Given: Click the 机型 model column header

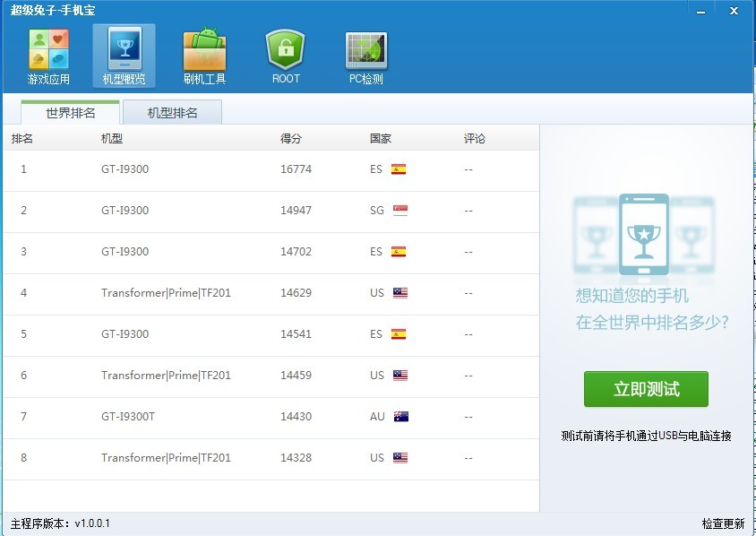Looking at the screenshot, I should coord(112,139).
